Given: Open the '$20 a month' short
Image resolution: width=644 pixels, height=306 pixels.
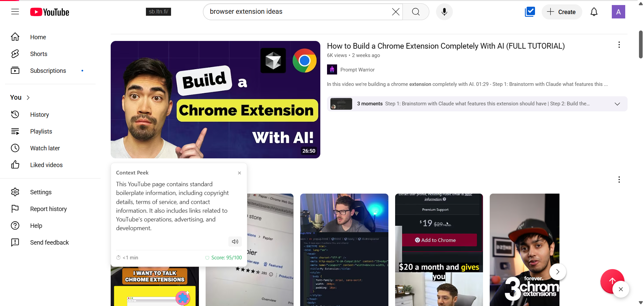Looking at the screenshot, I should pyautogui.click(x=439, y=250).
